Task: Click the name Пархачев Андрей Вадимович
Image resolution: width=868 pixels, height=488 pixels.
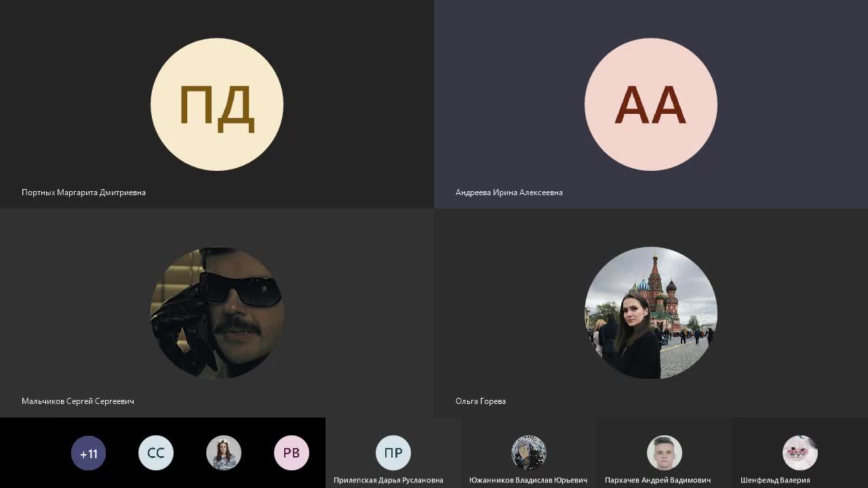Action: (658, 480)
